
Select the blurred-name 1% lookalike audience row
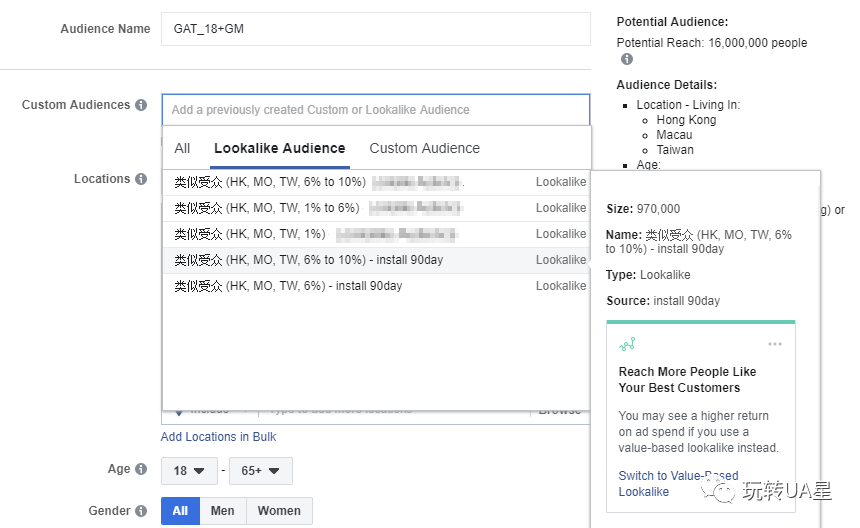coord(376,234)
